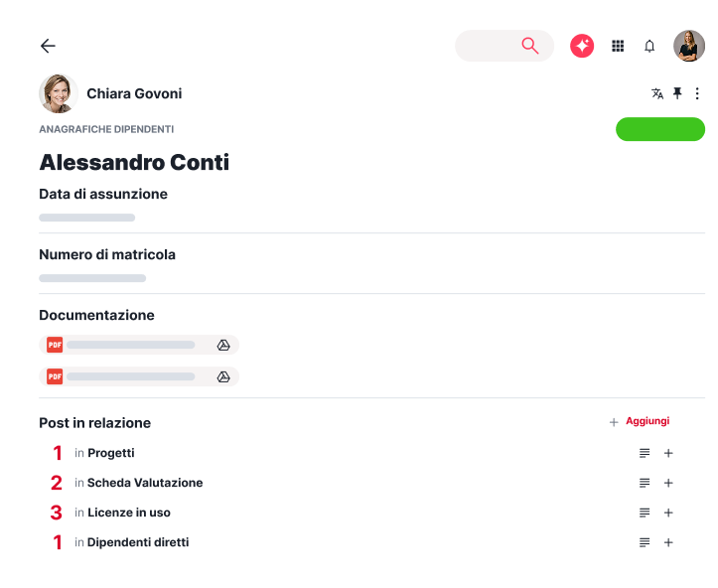Image resolution: width=718 pixels, height=588 pixels.
Task: Click Google Drive icon on first PDF
Action: coord(223,345)
